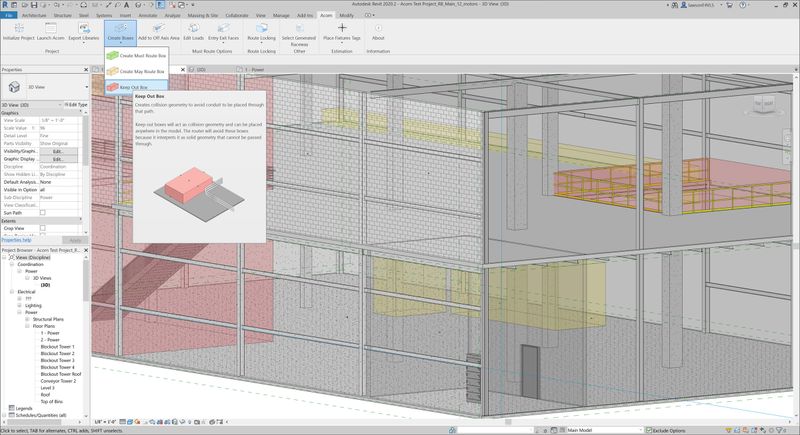The height and width of the screenshot is (435, 800).
Task: Click Entry Exit Faces icon
Action: (223, 29)
